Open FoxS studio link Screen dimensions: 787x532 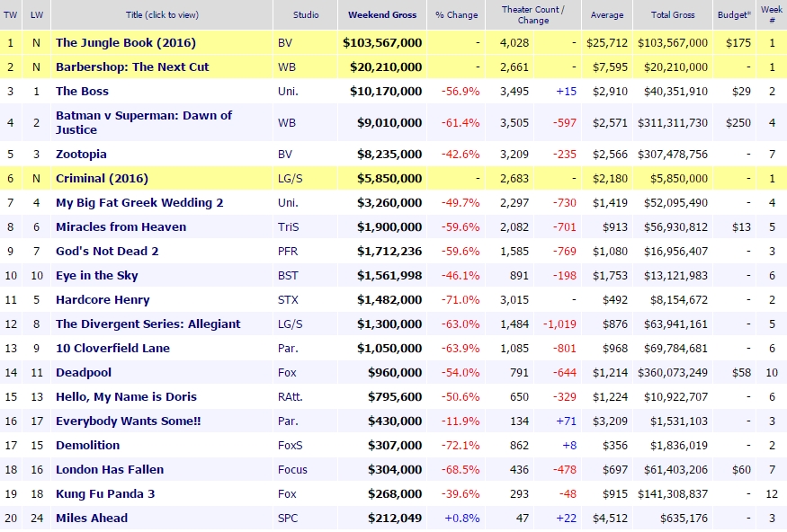(x=291, y=445)
